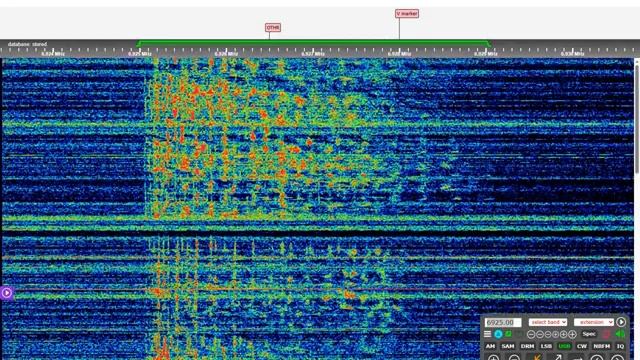Click right edge of green passband

click(489, 43)
